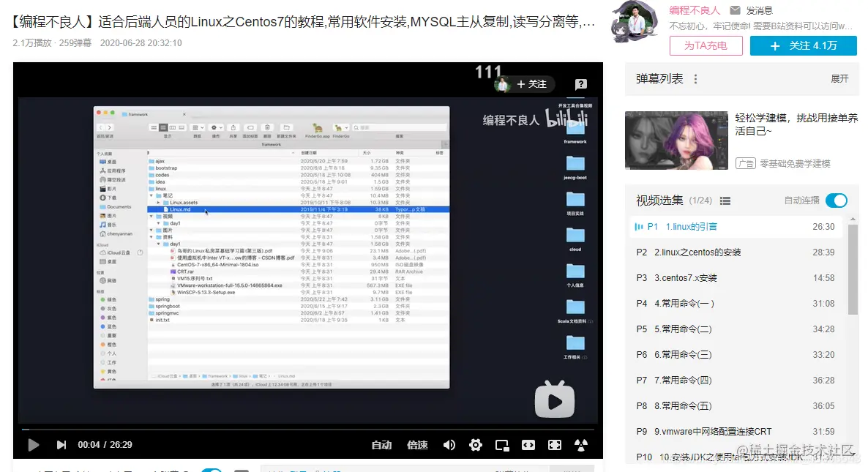Click the blue 关注 4.1万 follow button
The image size is (868, 472).
click(x=804, y=45)
